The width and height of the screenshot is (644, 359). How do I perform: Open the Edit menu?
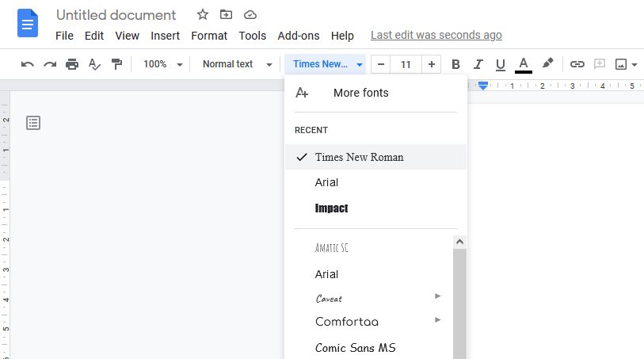click(x=94, y=36)
